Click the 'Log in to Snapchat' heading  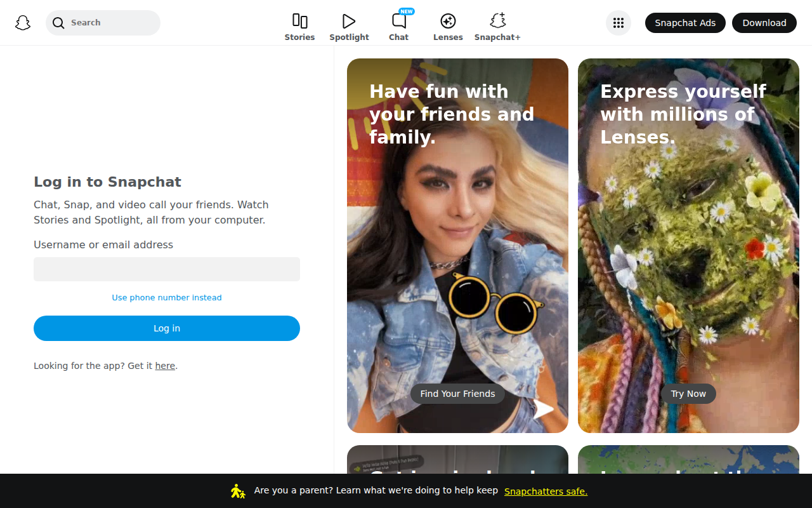point(107,182)
